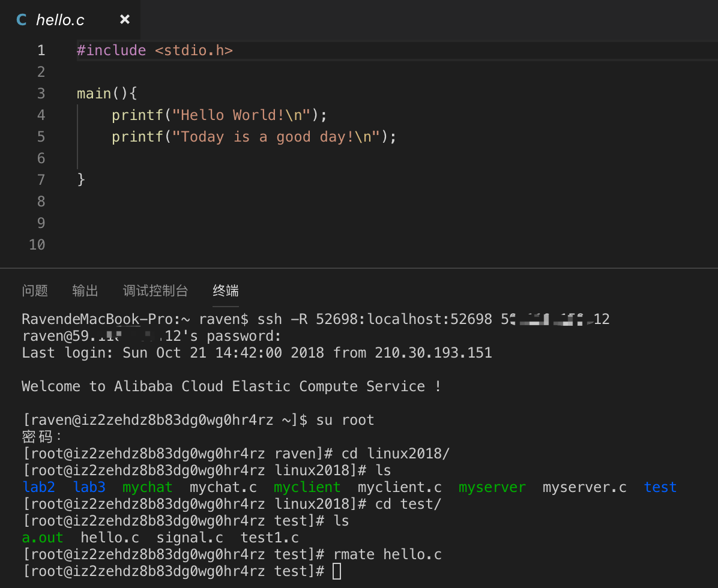
Task: Click the closing brace on line 7
Action: click(81, 179)
